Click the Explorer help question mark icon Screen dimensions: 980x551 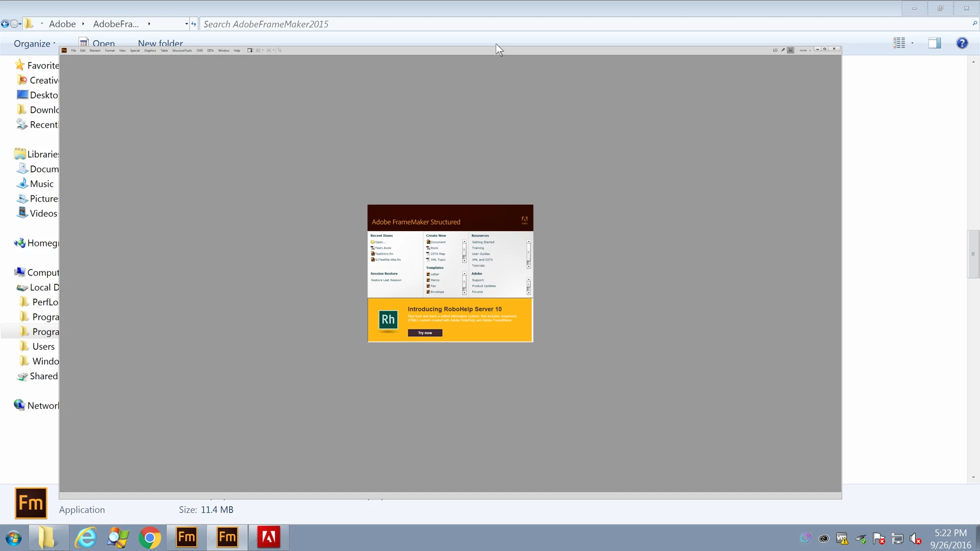[962, 43]
